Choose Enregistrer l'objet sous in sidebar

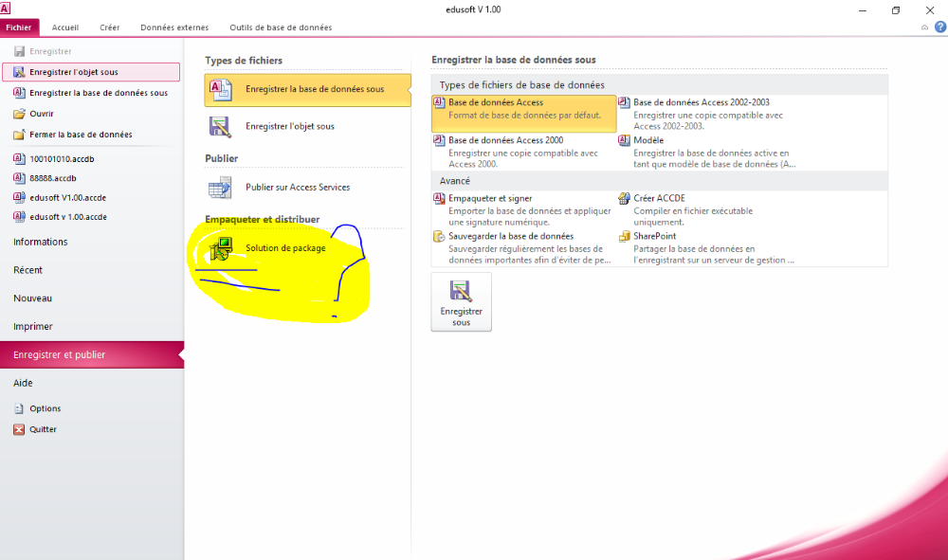(x=91, y=72)
